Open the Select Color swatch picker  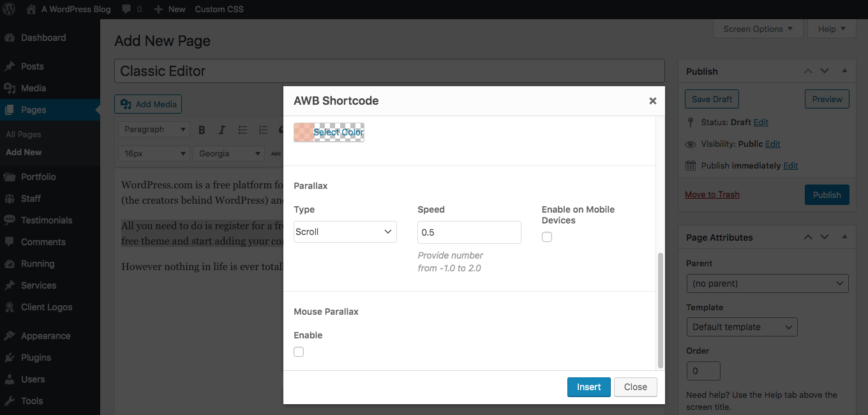coord(329,132)
